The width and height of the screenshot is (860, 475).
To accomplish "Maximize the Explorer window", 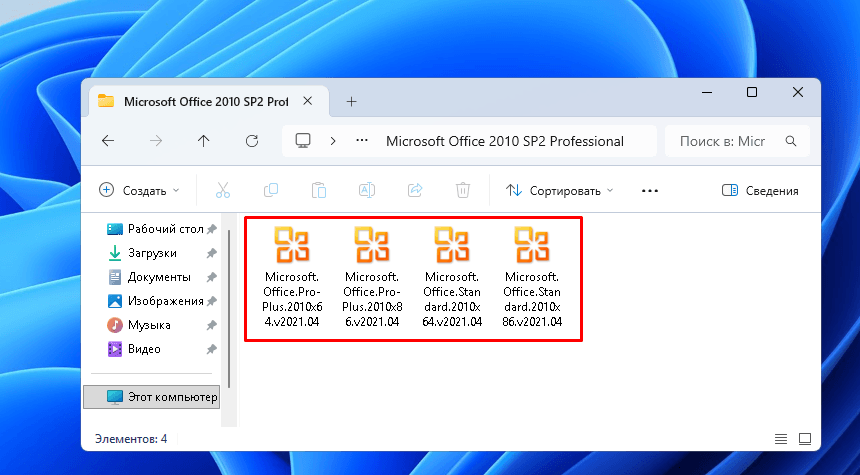I will coord(752,92).
